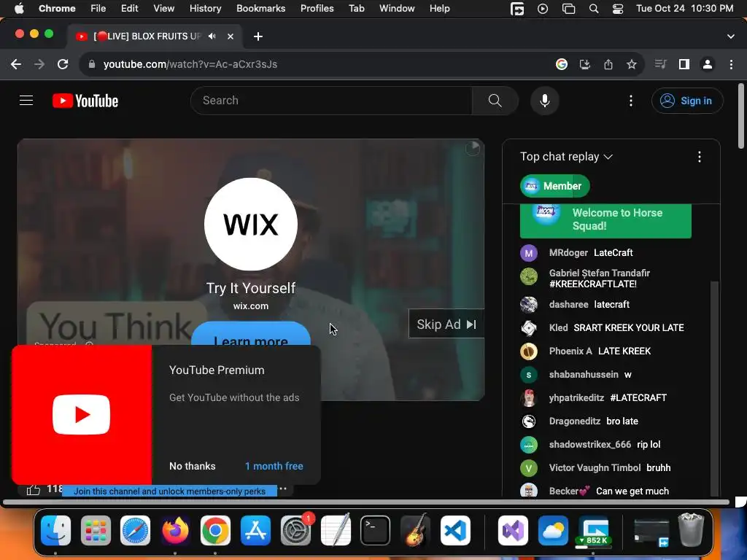This screenshot has width=747, height=560.
Task: Open the Tab menu
Action: 356,9
